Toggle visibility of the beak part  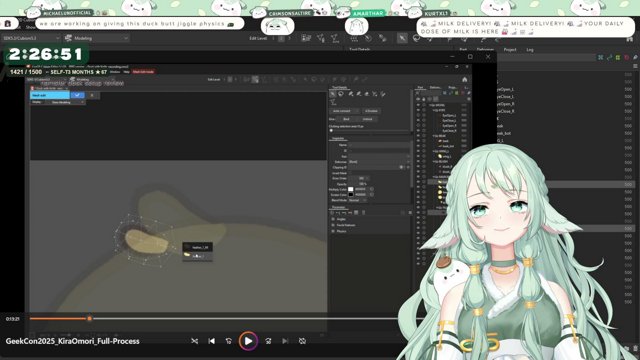tap(418, 141)
